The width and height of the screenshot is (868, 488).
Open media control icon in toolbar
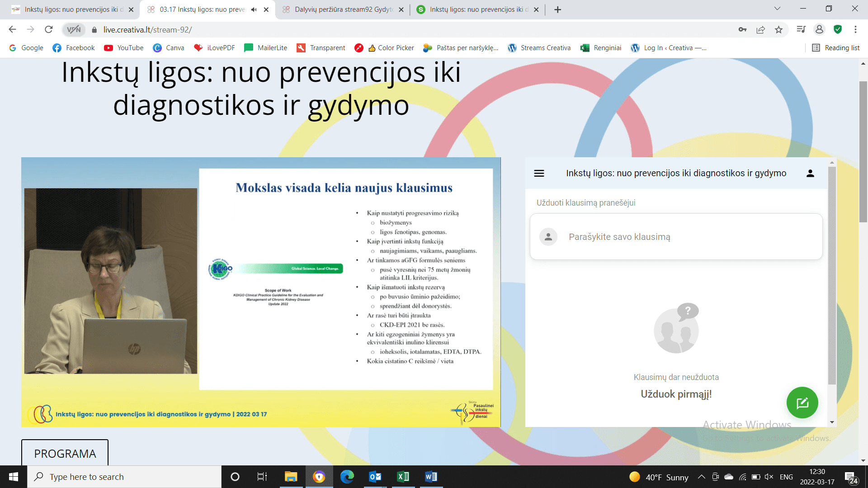(x=801, y=29)
